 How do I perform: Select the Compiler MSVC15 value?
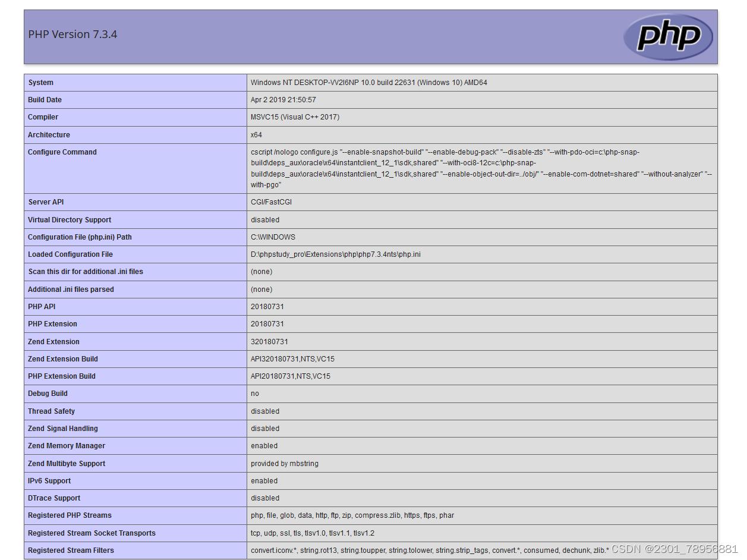click(291, 117)
